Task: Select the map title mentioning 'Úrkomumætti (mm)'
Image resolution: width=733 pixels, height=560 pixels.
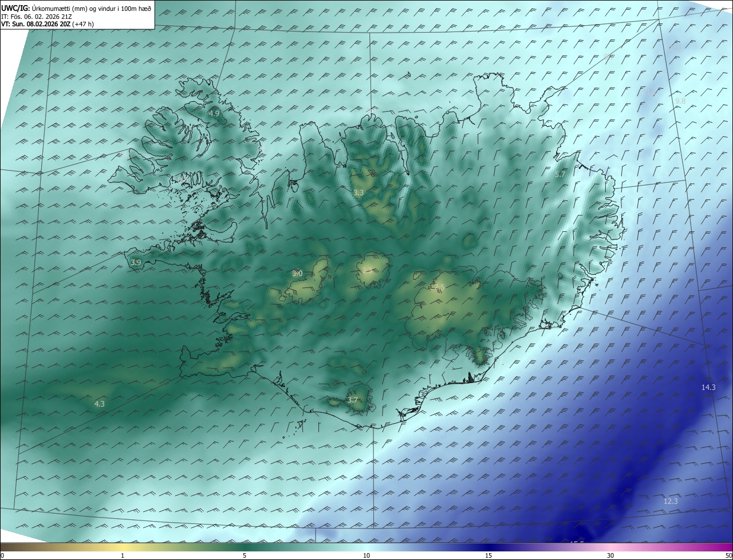Action: tap(76, 9)
